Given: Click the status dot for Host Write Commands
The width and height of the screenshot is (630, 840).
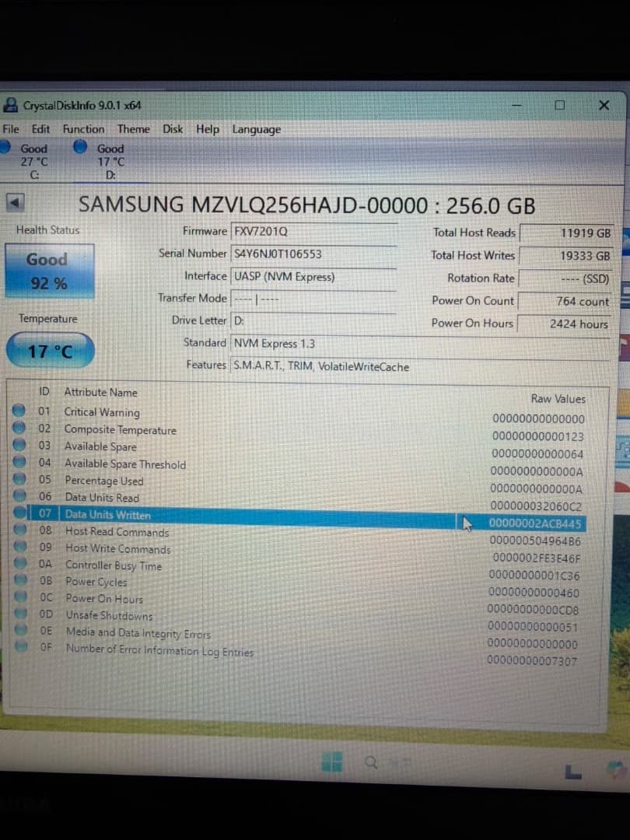Looking at the screenshot, I should coord(20,547).
